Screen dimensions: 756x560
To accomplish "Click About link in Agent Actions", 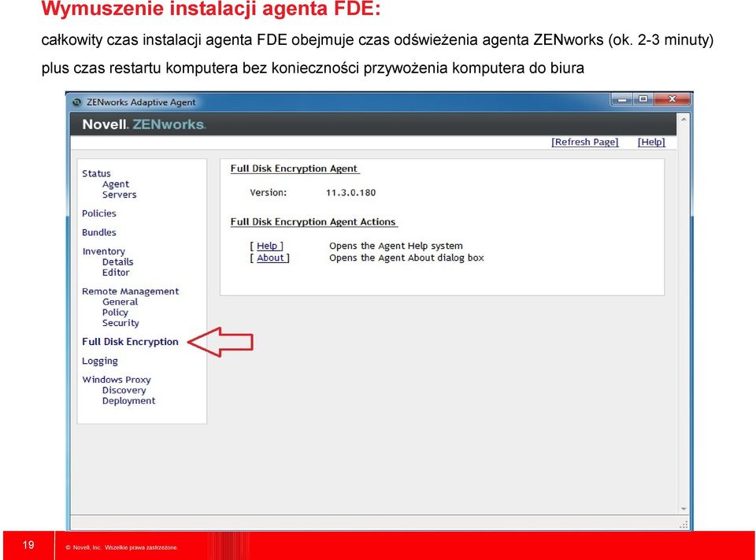I will pos(270,258).
